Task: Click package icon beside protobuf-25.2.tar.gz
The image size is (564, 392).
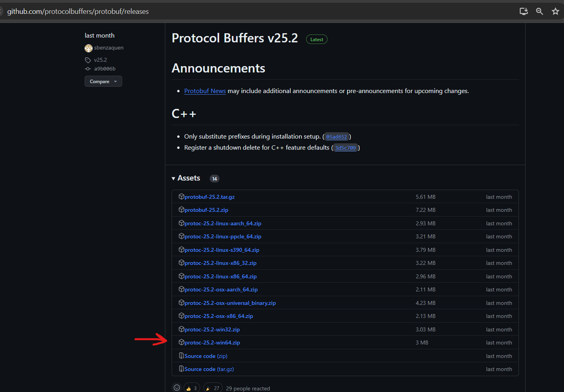Action: [x=181, y=196]
